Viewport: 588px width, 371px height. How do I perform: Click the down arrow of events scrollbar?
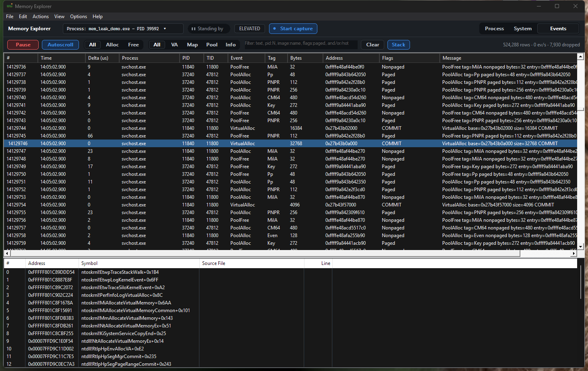[580, 246]
